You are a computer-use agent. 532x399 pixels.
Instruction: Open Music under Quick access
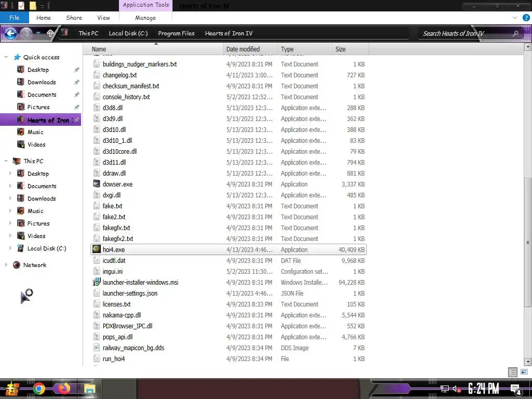pos(35,132)
